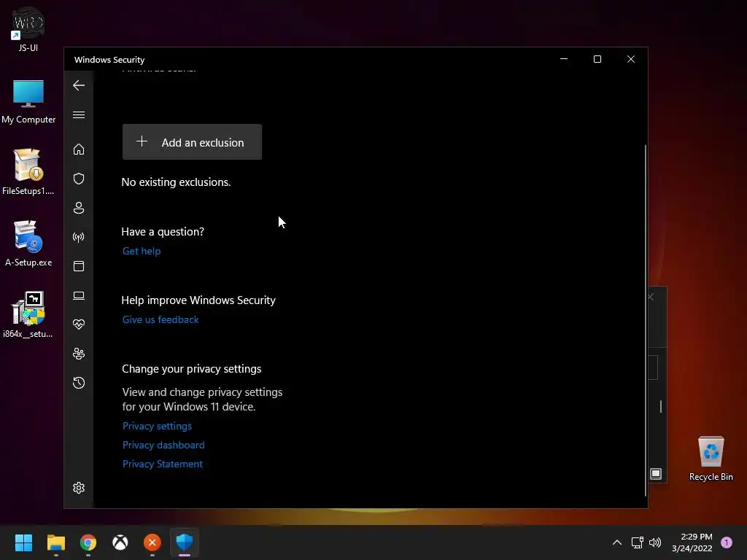The image size is (747, 560).
Task: Select the i864x_setu desktop installer
Action: [x=28, y=315]
